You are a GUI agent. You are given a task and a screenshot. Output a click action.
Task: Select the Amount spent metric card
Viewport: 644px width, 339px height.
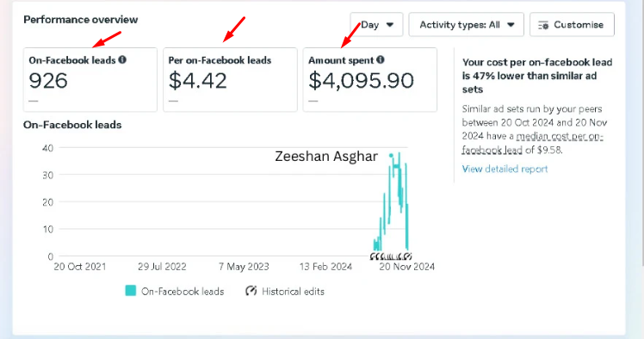[x=370, y=80]
